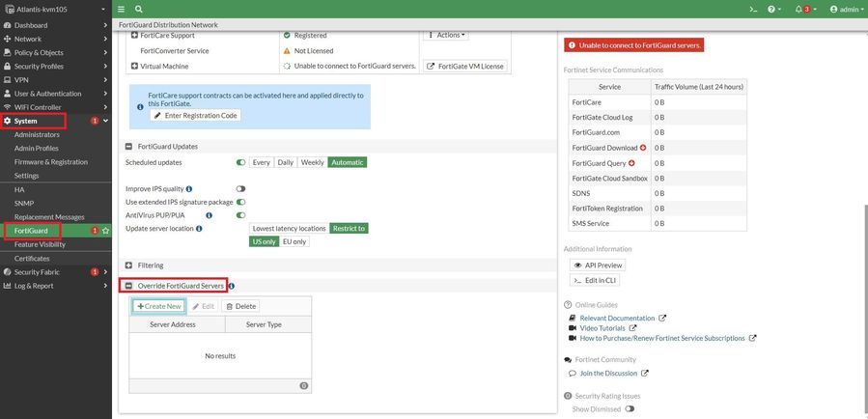
Task: Click the Delete button
Action: [240, 306]
